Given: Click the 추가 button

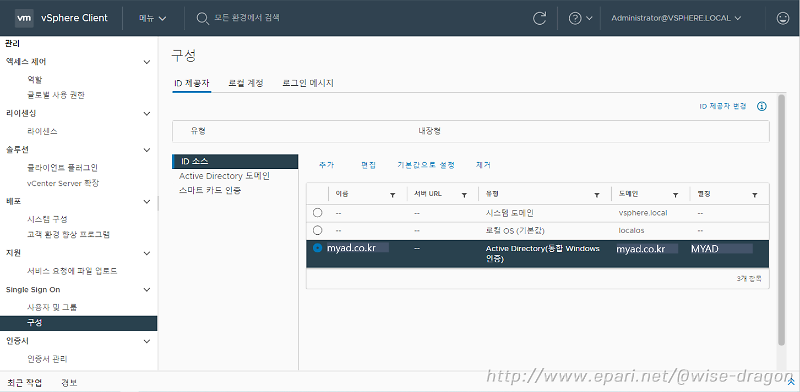Looking at the screenshot, I should [x=327, y=165].
